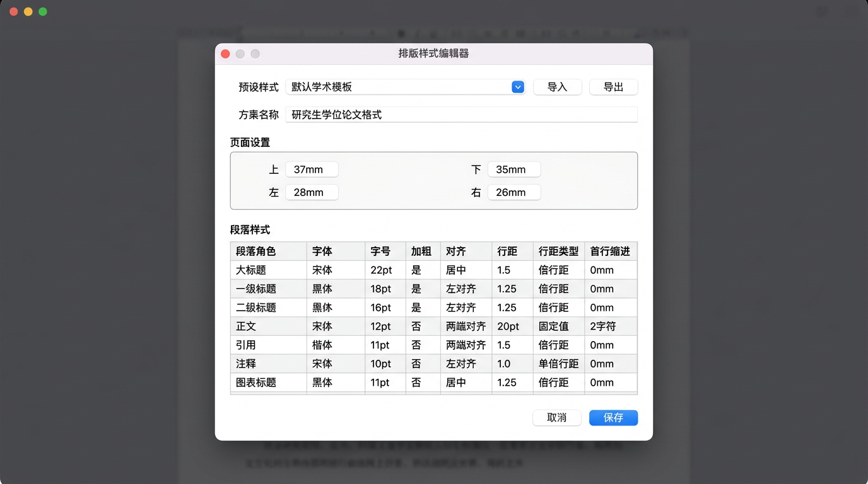The height and width of the screenshot is (484, 868).
Task: Click the 黑体 font cell of 图表标题
Action: click(x=336, y=383)
